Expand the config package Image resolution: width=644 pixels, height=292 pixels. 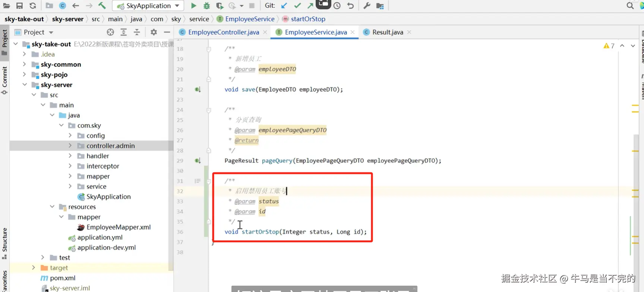click(x=70, y=136)
